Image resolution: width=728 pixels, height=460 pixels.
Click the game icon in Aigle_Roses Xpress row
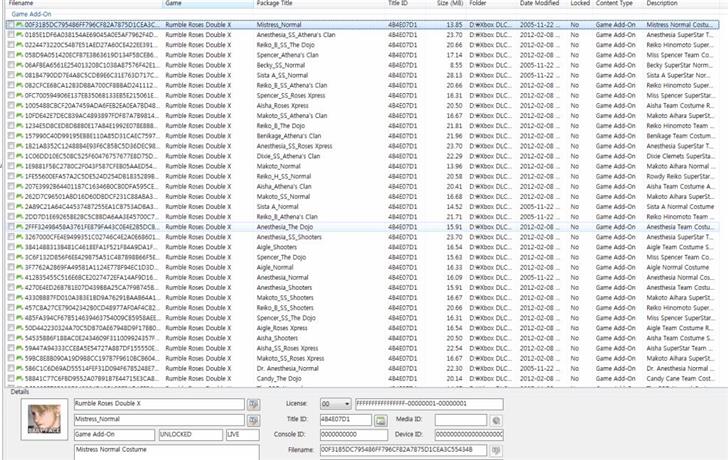[20, 328]
